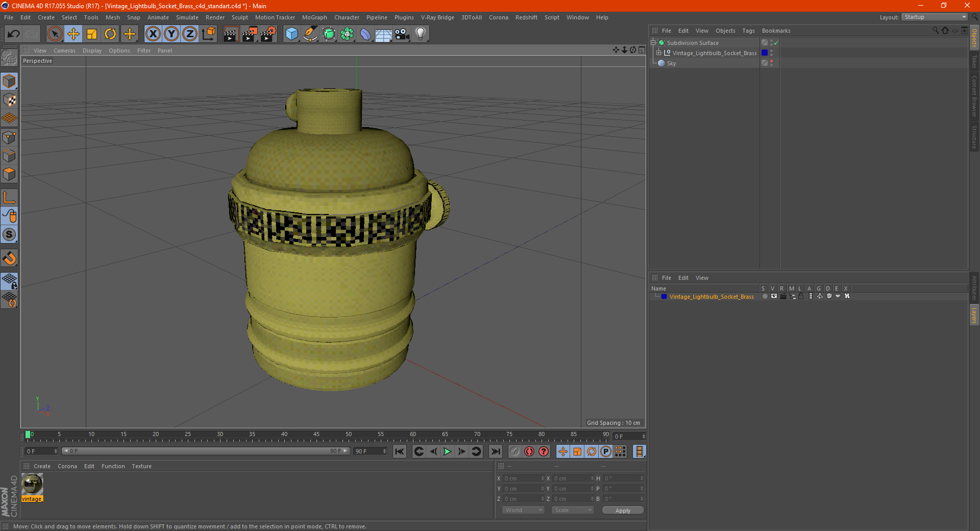
Task: Open viewport Cameras menu
Action: pos(64,51)
